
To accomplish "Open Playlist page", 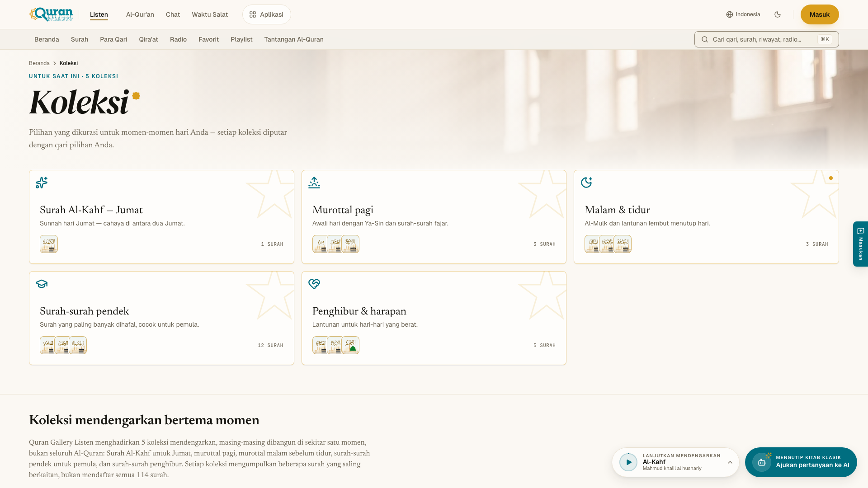I will [x=241, y=39].
